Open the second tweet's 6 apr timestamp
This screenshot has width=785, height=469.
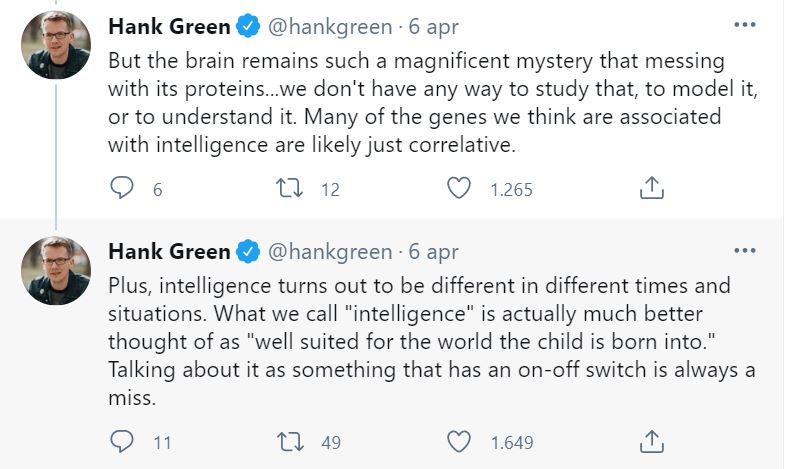[434, 250]
